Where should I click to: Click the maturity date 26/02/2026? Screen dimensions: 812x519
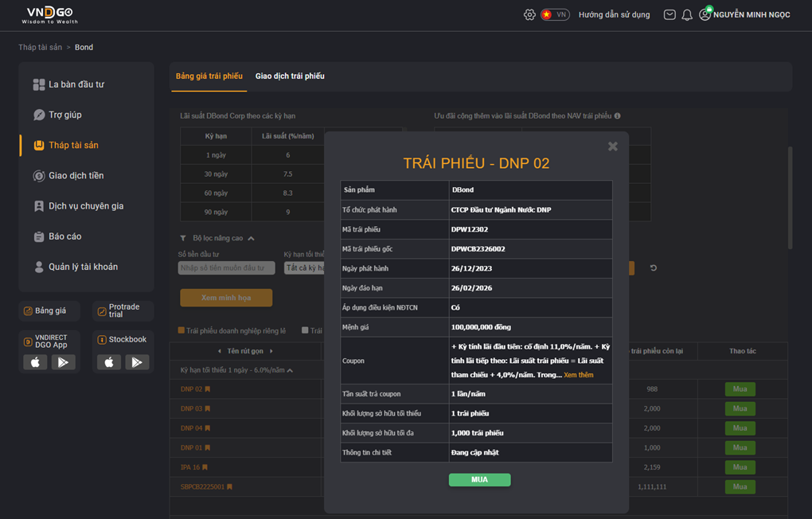pos(471,288)
